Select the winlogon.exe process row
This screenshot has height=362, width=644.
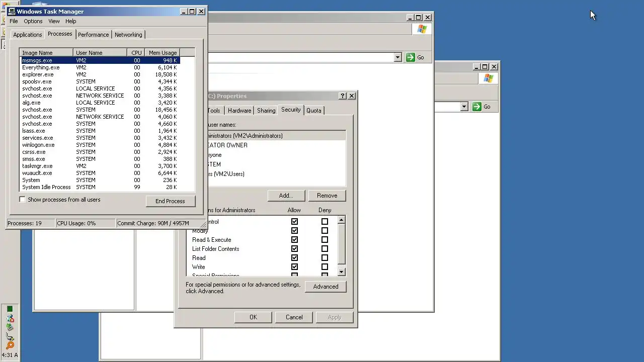tap(100, 145)
